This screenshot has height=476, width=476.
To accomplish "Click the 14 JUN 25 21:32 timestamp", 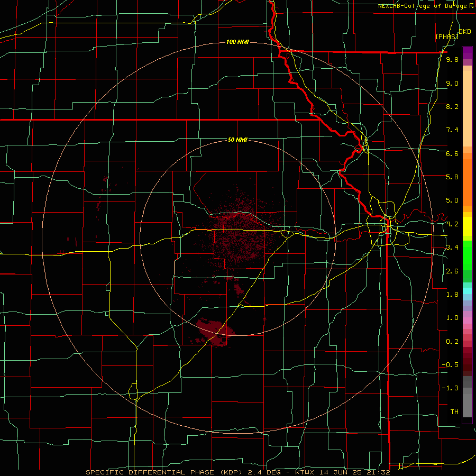I will pyautogui.click(x=354, y=472).
